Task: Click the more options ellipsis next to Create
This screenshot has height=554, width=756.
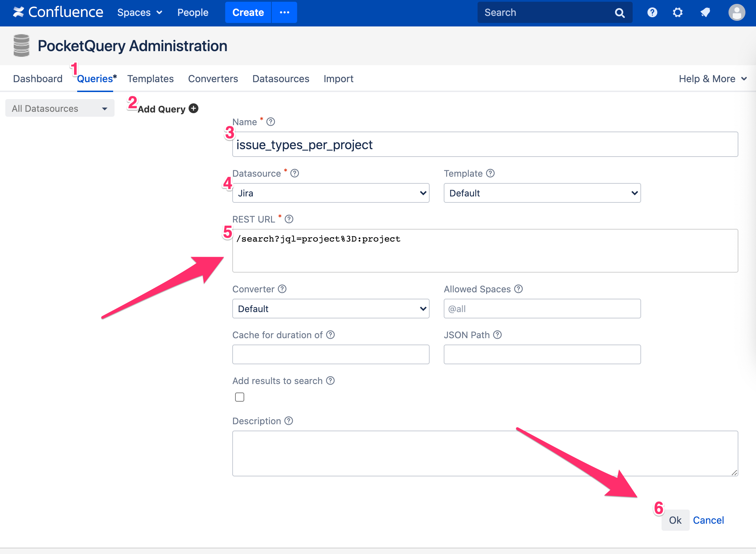Action: (284, 12)
